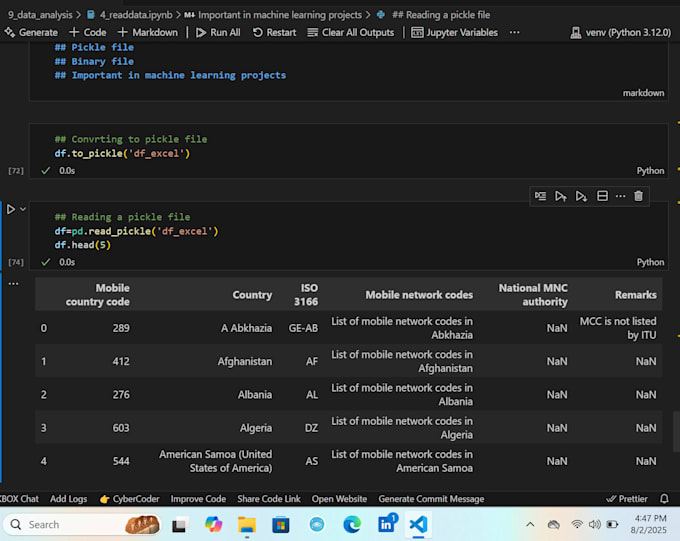Click Share Code Link status item
The width and height of the screenshot is (680, 541).
tap(269, 499)
